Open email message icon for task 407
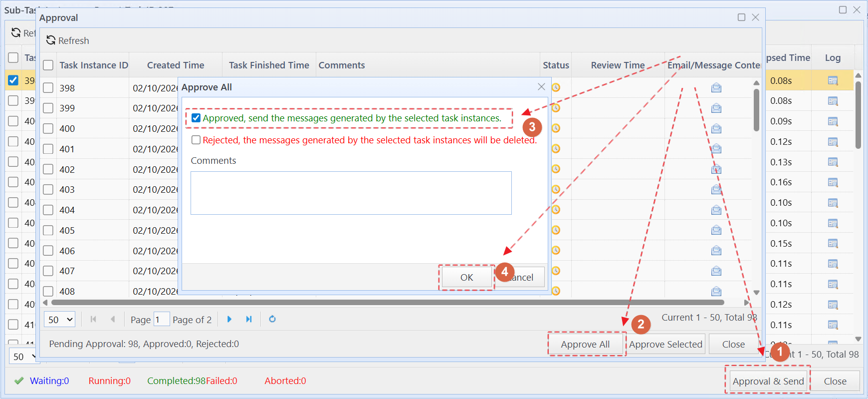Viewport: 868px width, 399px height. [716, 271]
